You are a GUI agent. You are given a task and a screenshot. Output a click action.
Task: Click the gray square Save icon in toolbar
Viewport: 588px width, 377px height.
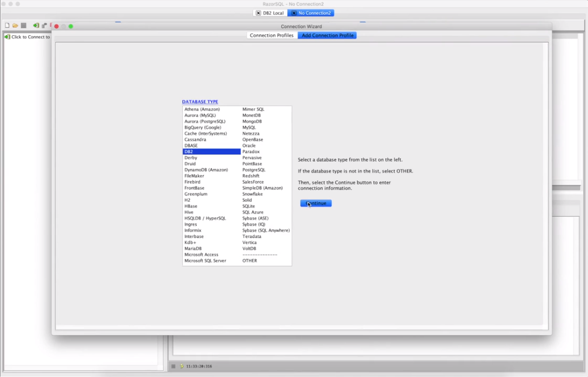point(24,26)
